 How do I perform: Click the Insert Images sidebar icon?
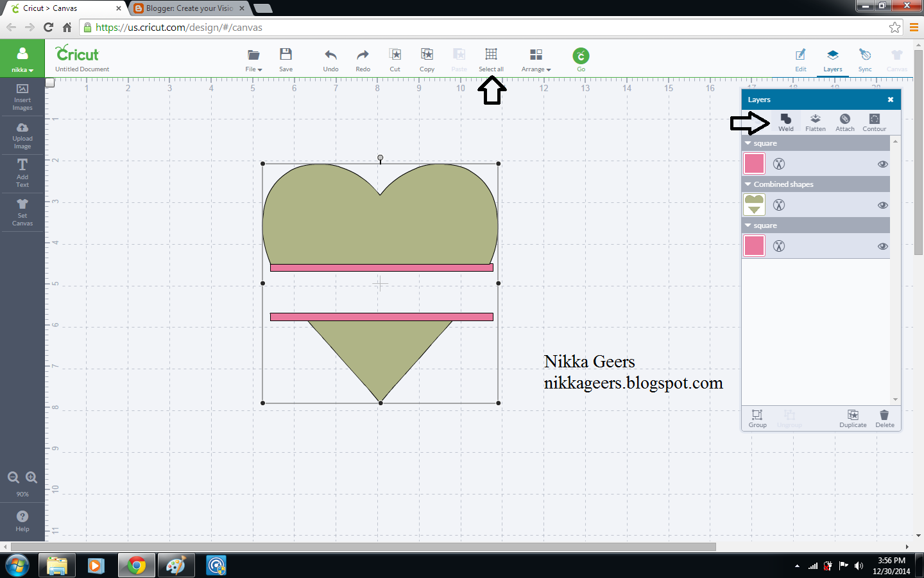click(x=22, y=96)
